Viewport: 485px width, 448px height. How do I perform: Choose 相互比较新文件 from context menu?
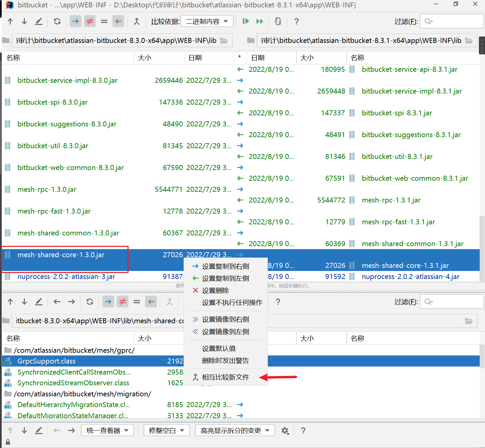[226, 377]
